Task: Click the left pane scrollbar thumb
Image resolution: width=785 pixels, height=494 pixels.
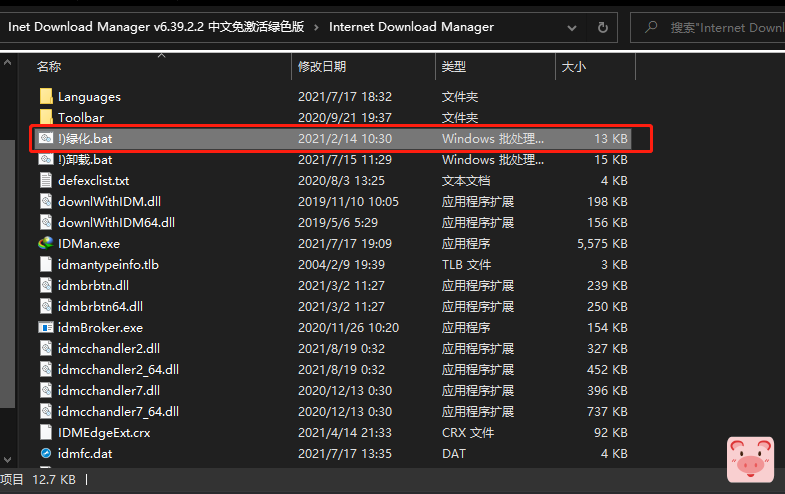Action: click(8, 273)
